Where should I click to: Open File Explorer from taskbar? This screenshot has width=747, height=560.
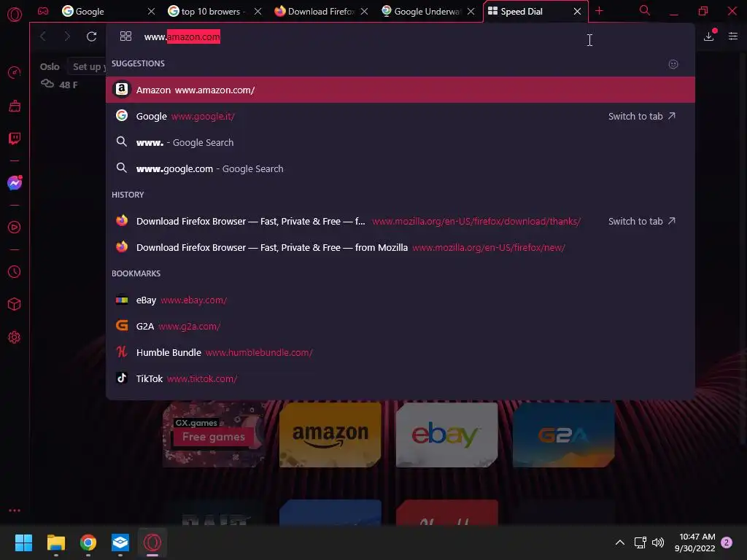tap(55, 542)
